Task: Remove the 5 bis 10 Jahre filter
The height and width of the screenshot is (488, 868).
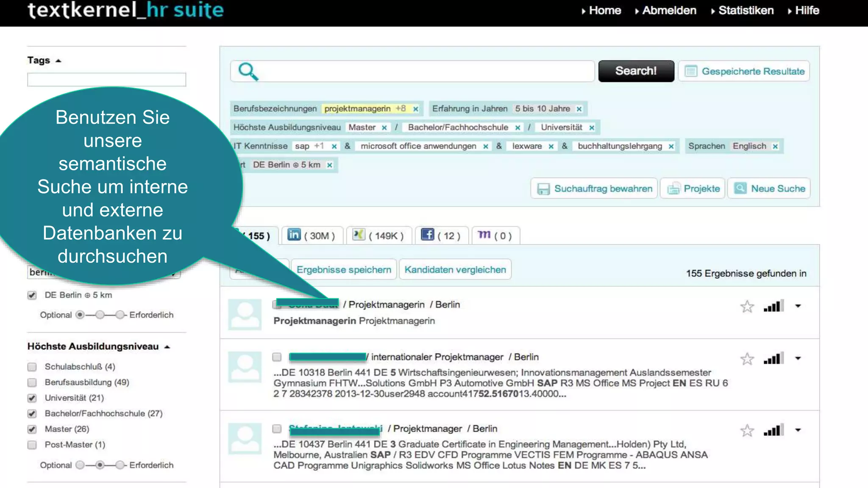Action: tap(579, 109)
